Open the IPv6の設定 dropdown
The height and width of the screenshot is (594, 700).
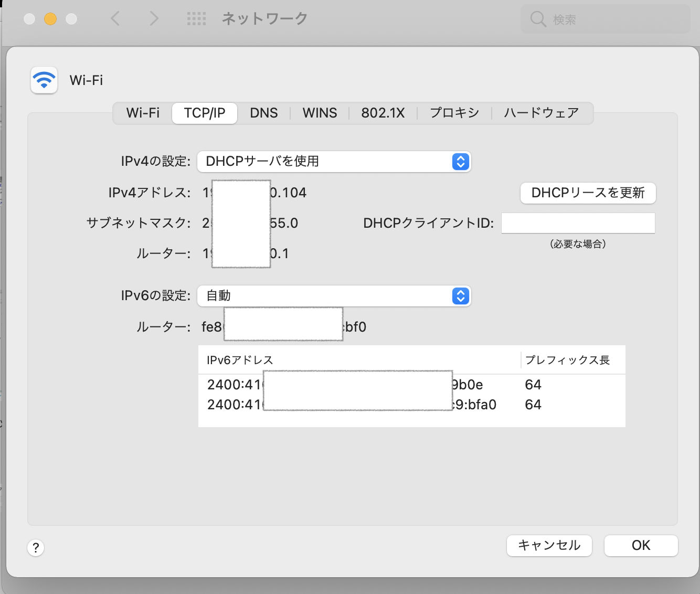click(334, 296)
